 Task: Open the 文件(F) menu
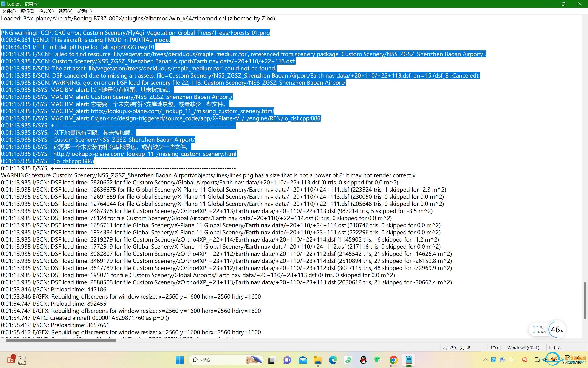coord(9,11)
